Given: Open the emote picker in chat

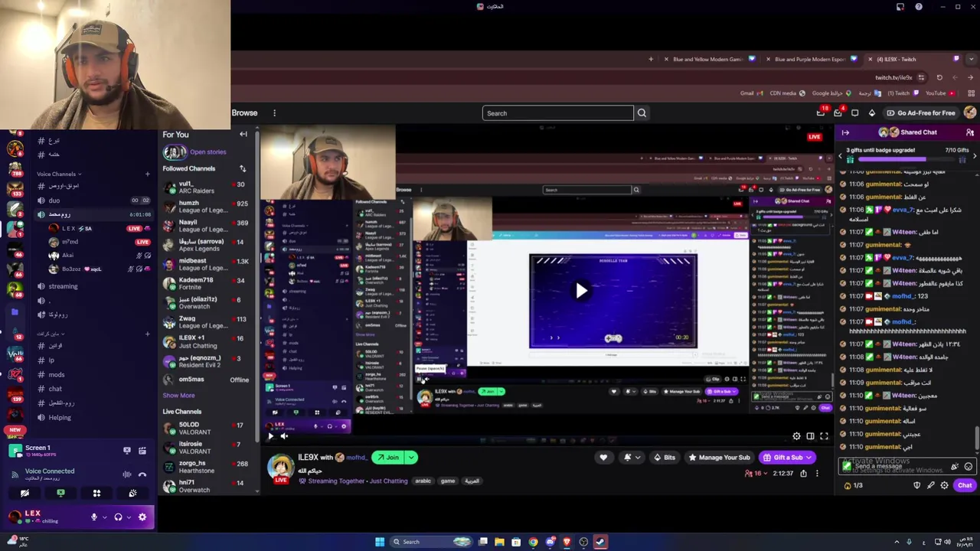Looking at the screenshot, I should [x=969, y=466].
